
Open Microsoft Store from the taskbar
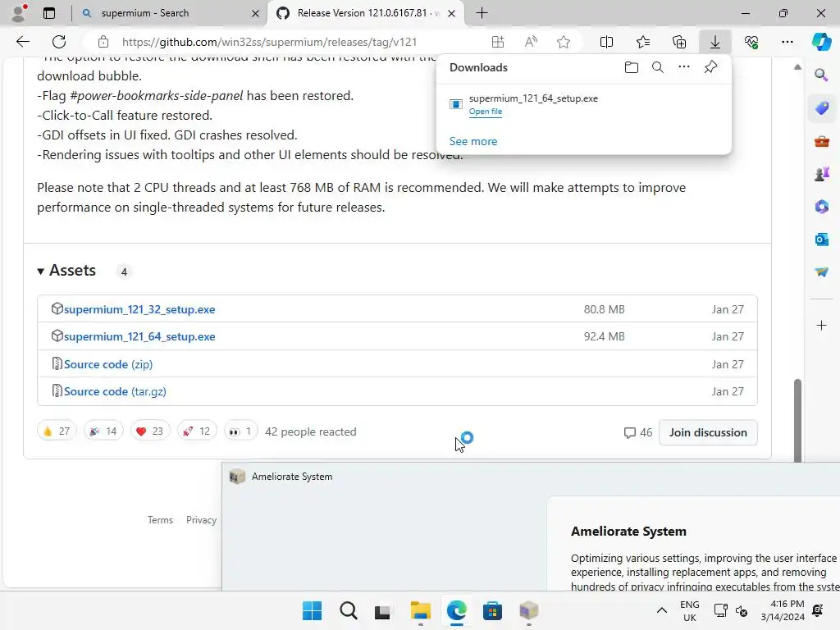click(492, 610)
